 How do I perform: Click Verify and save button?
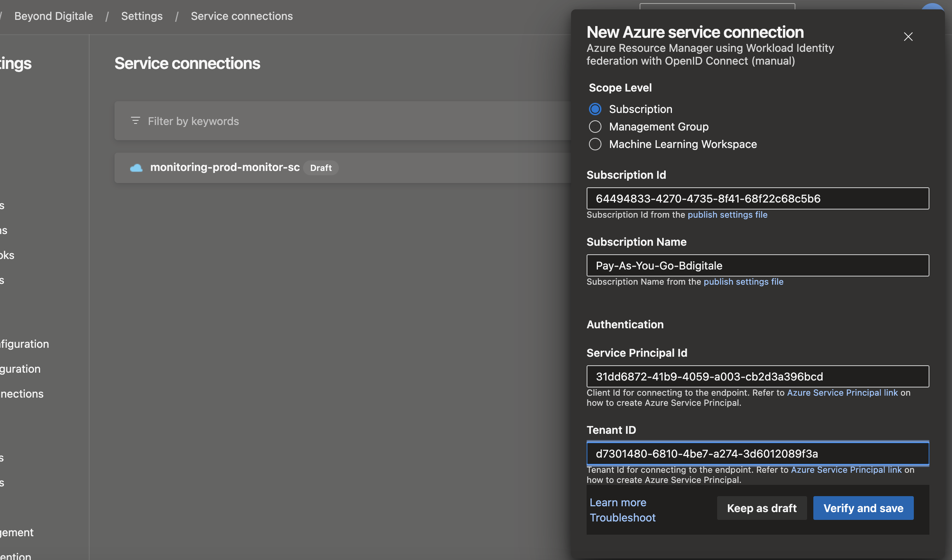tap(863, 508)
